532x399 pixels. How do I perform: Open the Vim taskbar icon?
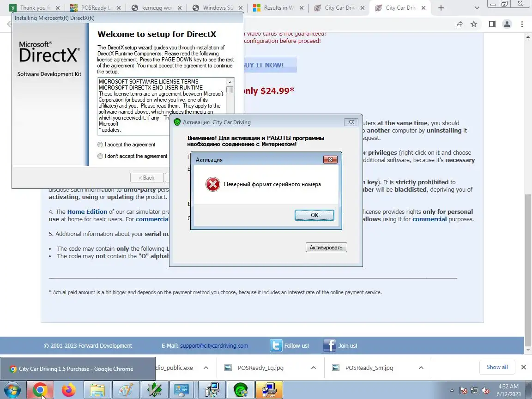coord(154,390)
